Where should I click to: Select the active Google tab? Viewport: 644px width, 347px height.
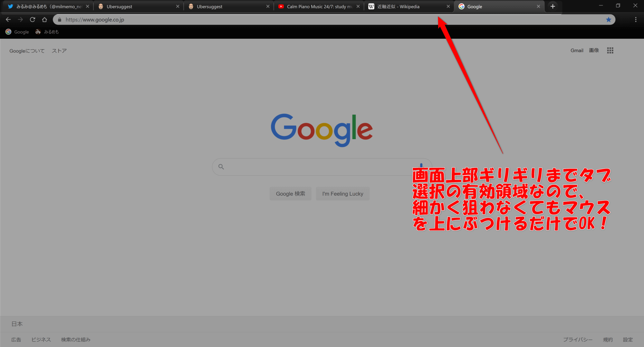[499, 6]
